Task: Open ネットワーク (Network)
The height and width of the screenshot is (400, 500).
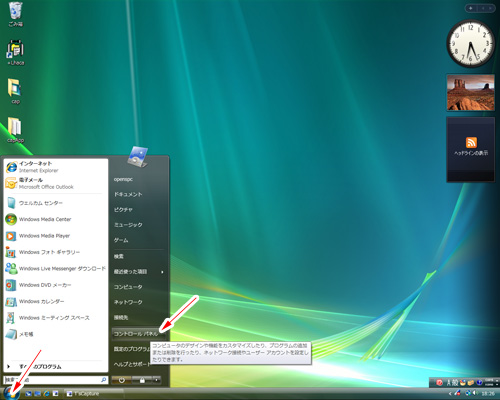Action: click(138, 302)
